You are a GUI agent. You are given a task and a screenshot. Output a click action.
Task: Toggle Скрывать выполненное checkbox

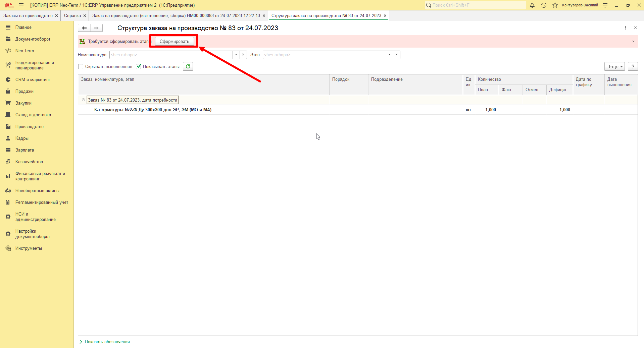(x=81, y=67)
